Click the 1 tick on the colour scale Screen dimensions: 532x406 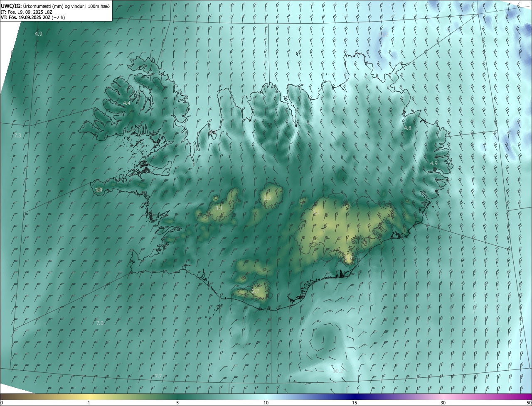(89, 403)
